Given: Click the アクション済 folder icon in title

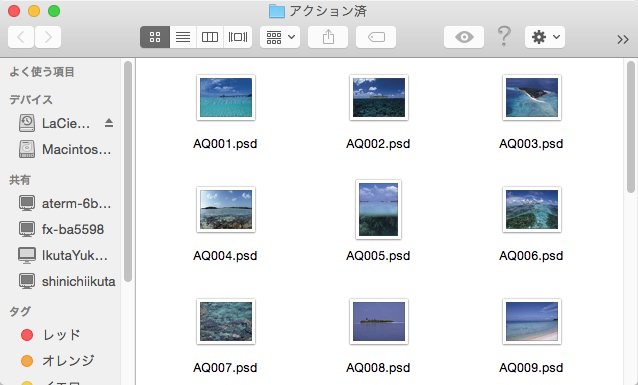Looking at the screenshot, I should click(277, 11).
